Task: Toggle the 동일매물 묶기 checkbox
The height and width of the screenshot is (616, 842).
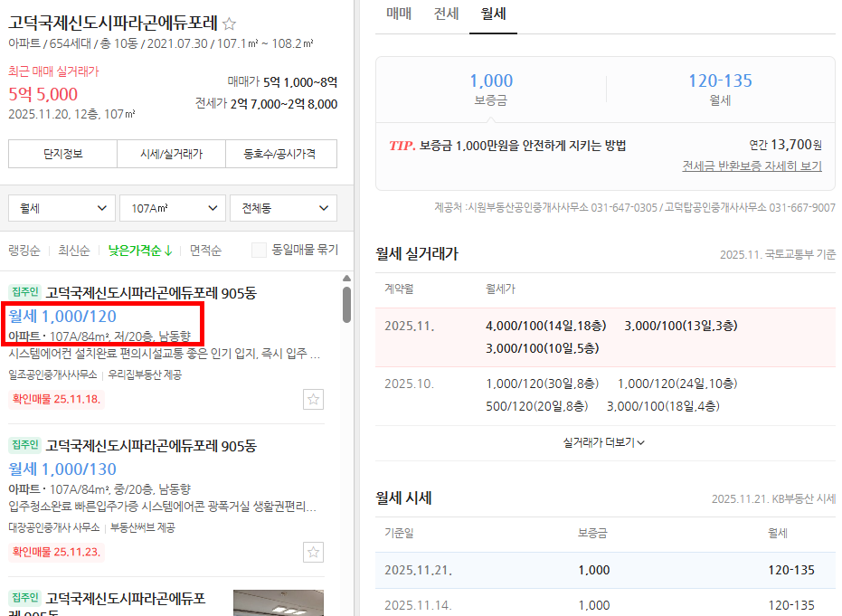Action: 259,250
